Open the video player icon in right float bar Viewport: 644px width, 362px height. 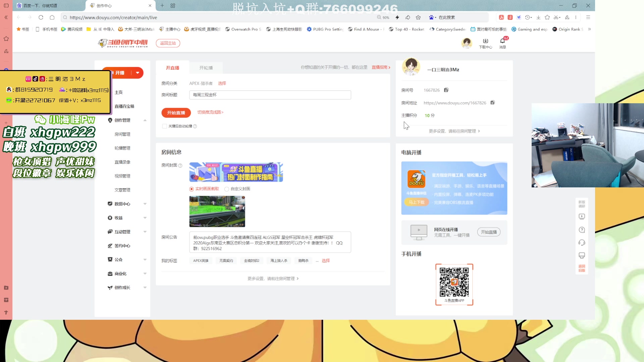pyautogui.click(x=582, y=217)
